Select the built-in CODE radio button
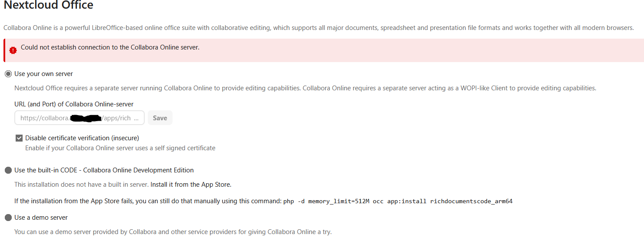The height and width of the screenshot is (241, 644). (x=8, y=170)
